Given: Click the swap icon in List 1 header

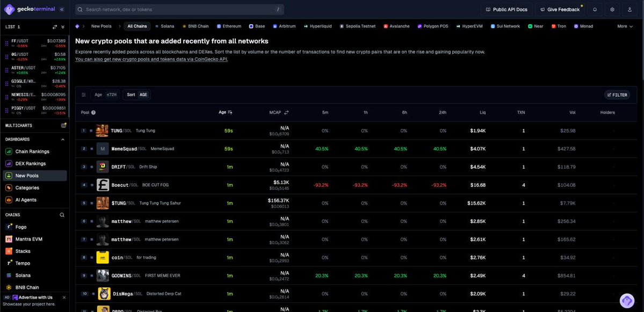Looking at the screenshot, I should point(54,27).
